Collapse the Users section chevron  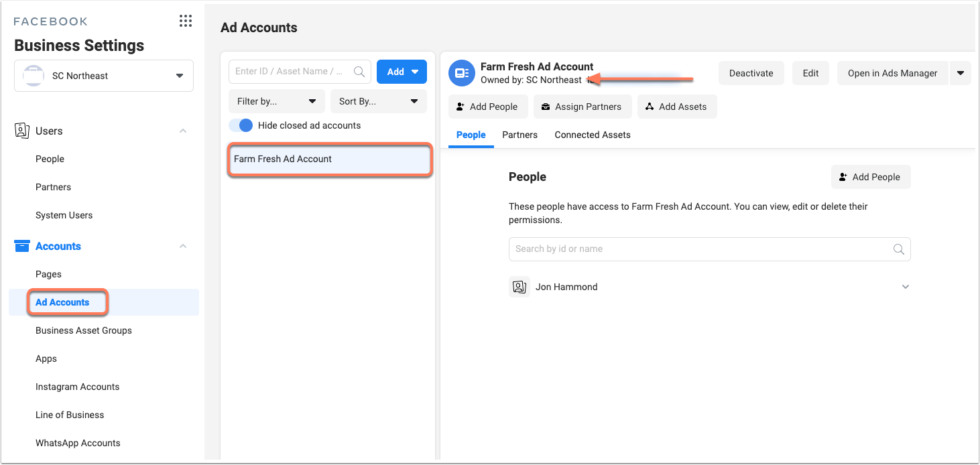(183, 131)
